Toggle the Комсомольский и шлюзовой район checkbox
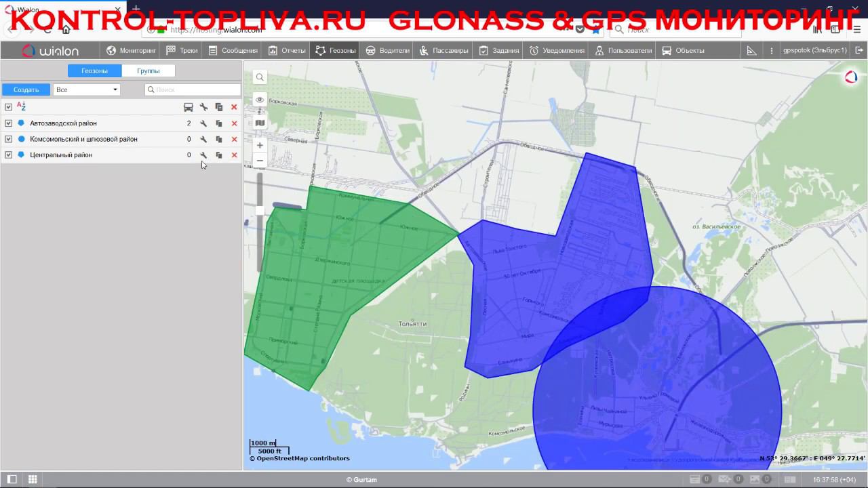 [8, 139]
